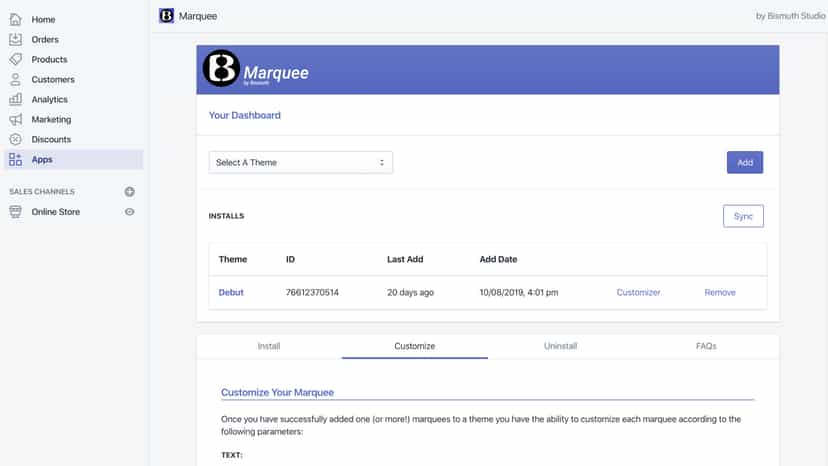The height and width of the screenshot is (466, 828).
Task: Click the Online Store storefront icon
Action: click(x=15, y=212)
